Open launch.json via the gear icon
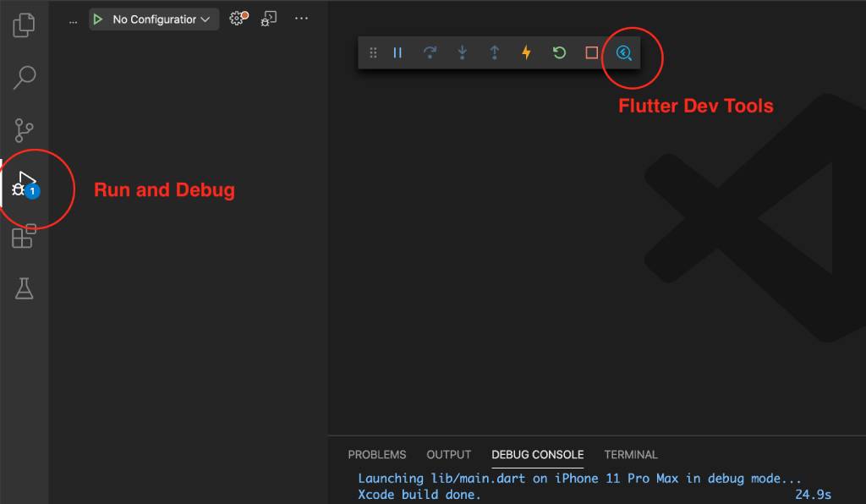 238,19
